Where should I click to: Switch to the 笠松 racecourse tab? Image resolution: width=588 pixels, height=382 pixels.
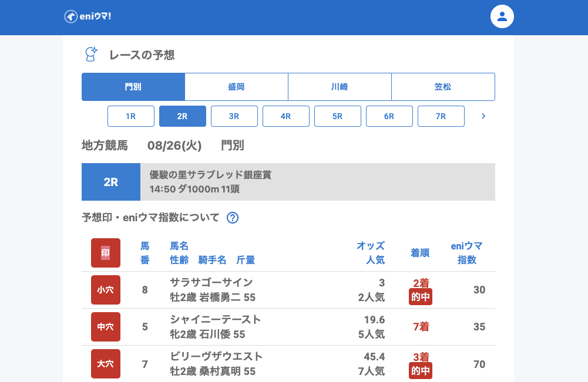[443, 87]
